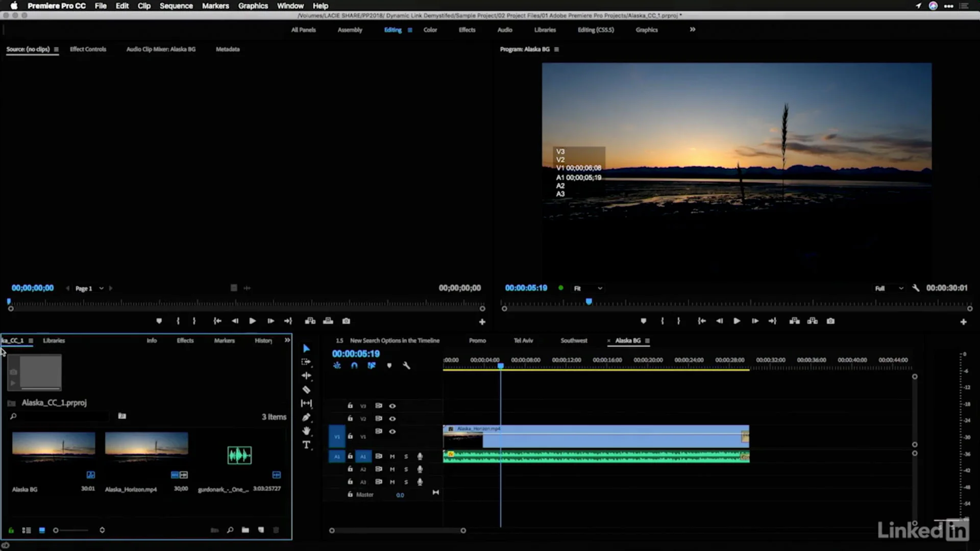Image resolution: width=980 pixels, height=551 pixels.
Task: Open playback resolution Full dropdown
Action: click(889, 288)
